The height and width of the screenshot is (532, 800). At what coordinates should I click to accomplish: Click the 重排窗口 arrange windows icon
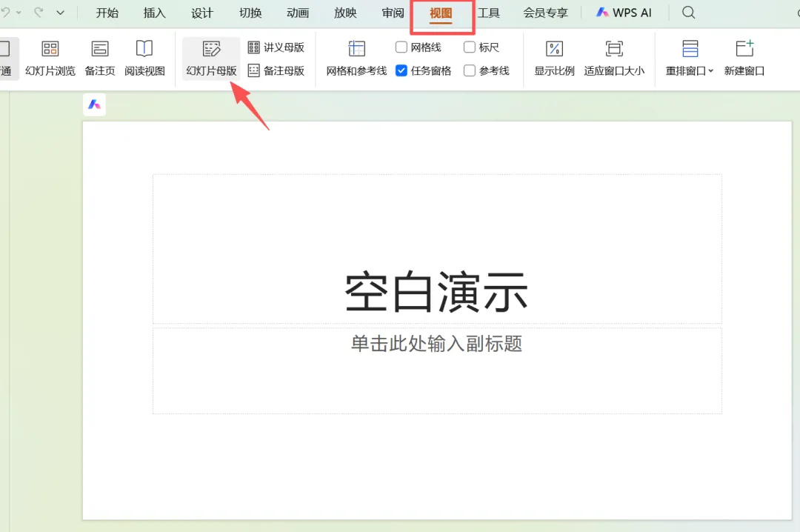click(690, 49)
